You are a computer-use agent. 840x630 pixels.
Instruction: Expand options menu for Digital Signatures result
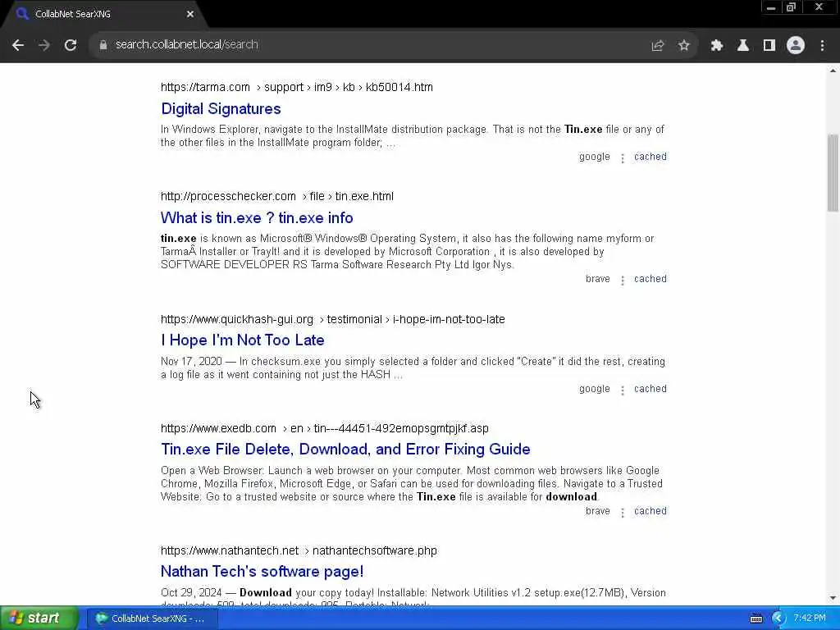622,158
